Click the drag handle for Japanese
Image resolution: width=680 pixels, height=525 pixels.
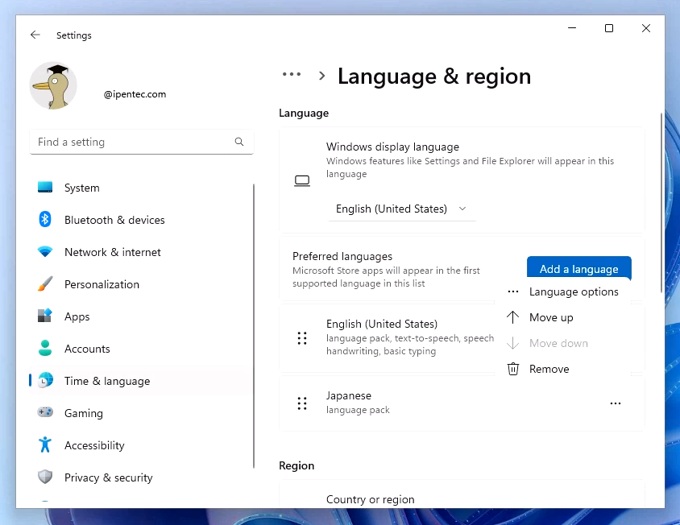[302, 403]
